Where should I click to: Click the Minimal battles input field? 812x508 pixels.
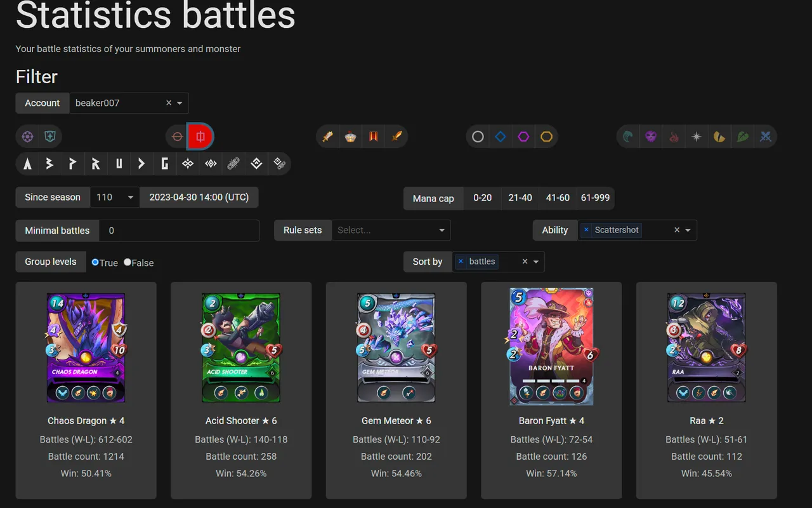pos(180,231)
